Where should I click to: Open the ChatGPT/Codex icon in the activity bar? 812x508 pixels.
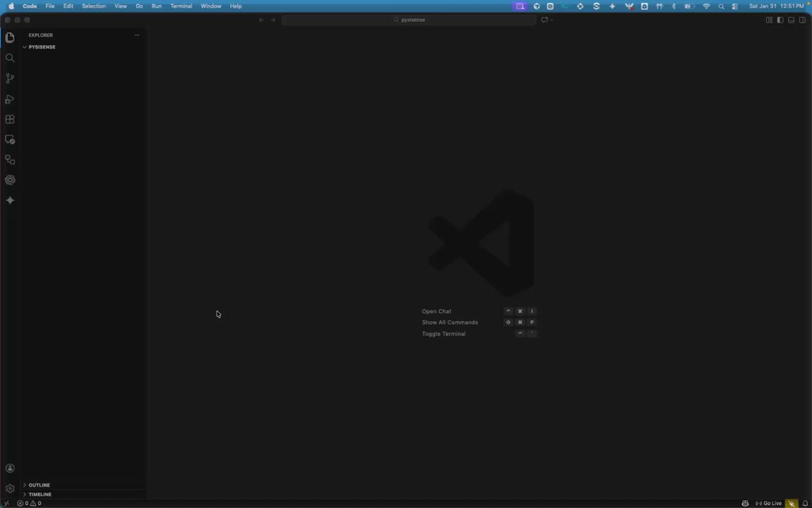(10, 180)
